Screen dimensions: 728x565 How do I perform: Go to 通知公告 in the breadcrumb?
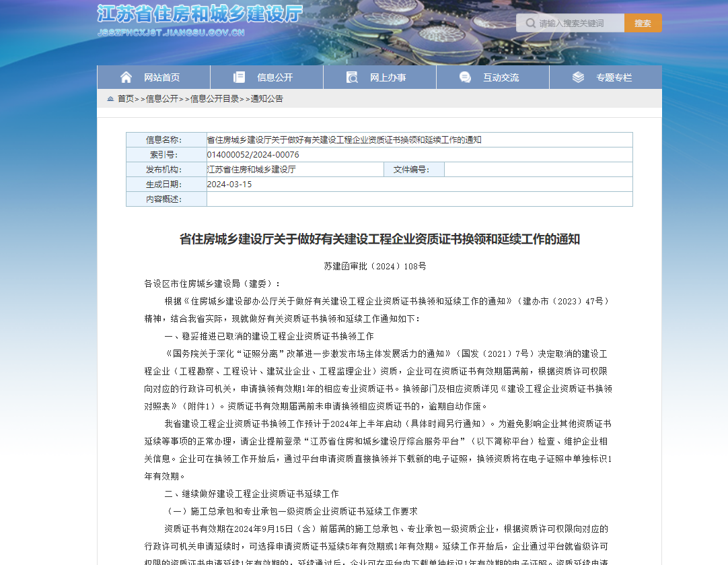267,98
